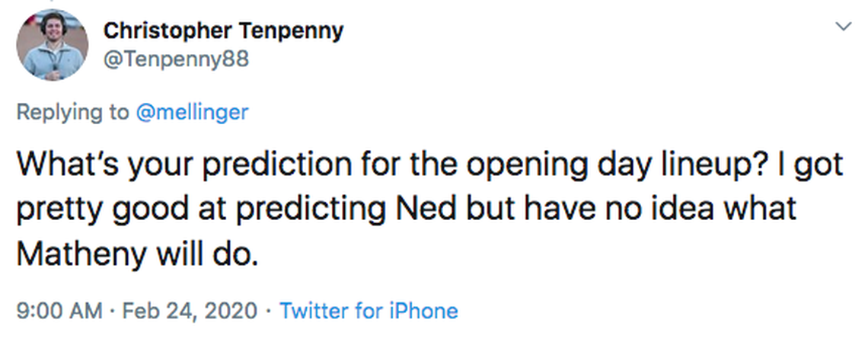
Task: Open the @Tenpenny88 handle
Action: (176, 59)
